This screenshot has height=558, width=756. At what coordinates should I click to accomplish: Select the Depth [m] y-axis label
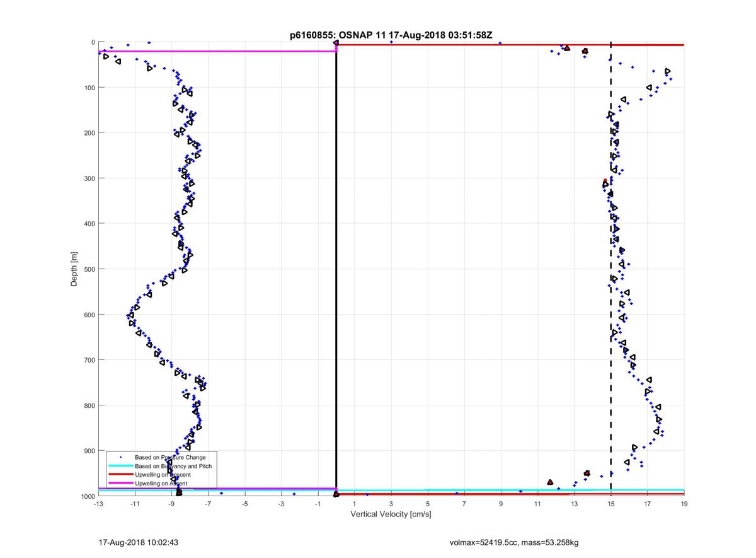[x=74, y=269]
